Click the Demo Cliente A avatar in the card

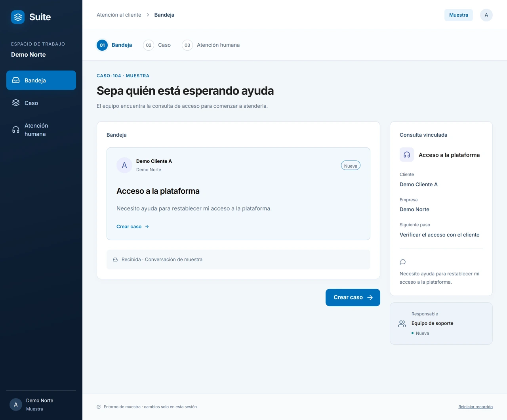click(x=124, y=165)
